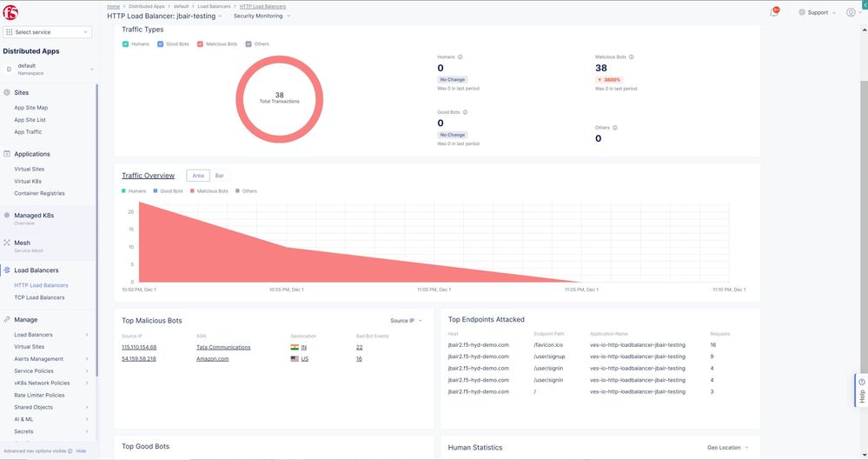The width and height of the screenshot is (868, 460).
Task: Open the Select service dropdown
Action: point(48,32)
